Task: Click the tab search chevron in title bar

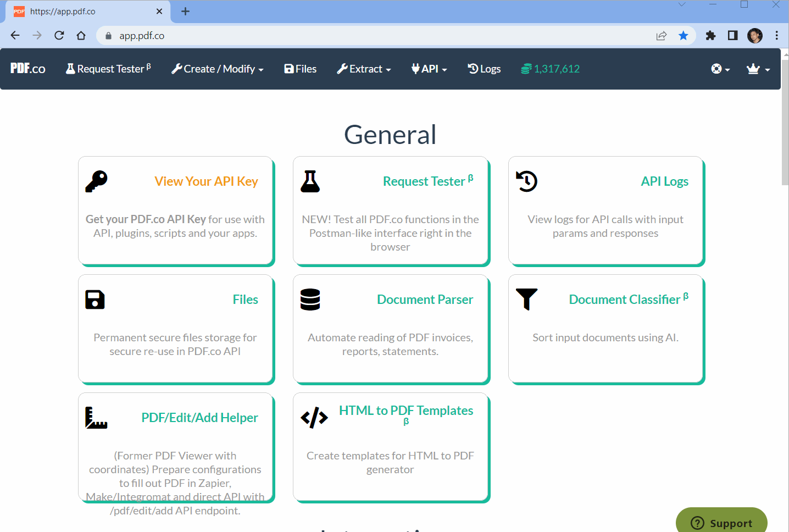Action: [x=682, y=4]
